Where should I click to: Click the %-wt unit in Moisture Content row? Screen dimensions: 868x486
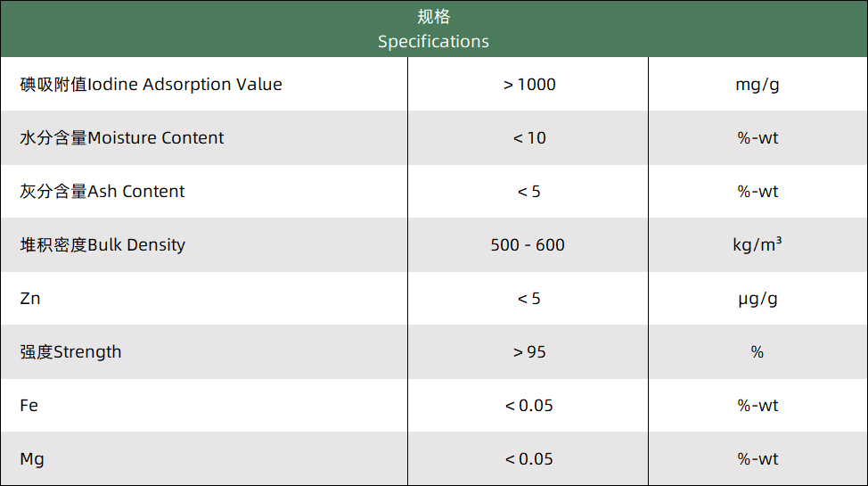(x=757, y=138)
